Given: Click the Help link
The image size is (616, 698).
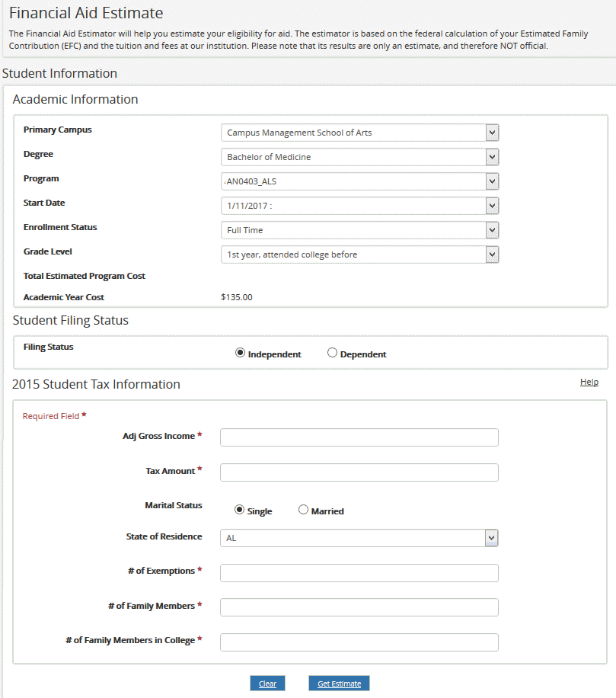Looking at the screenshot, I should point(589,382).
